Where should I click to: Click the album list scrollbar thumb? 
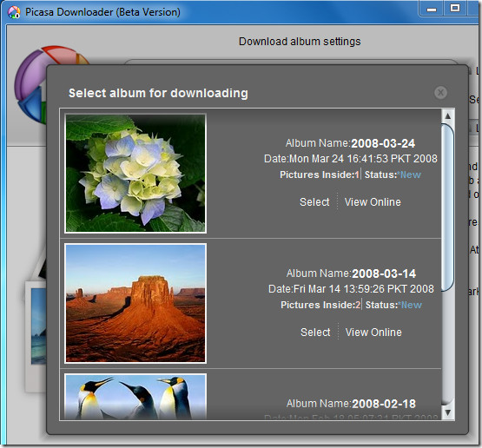(448, 208)
